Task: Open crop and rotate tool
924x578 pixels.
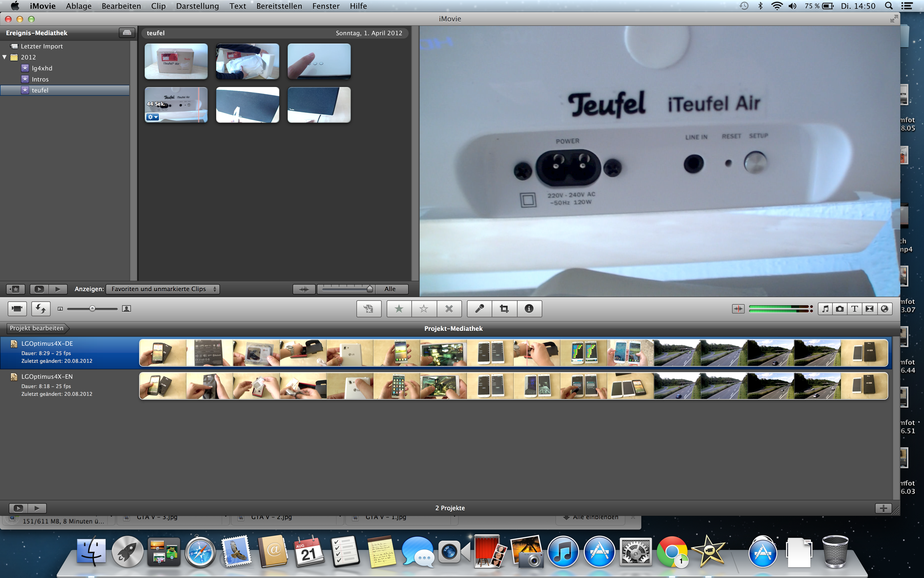Action: 504,309
